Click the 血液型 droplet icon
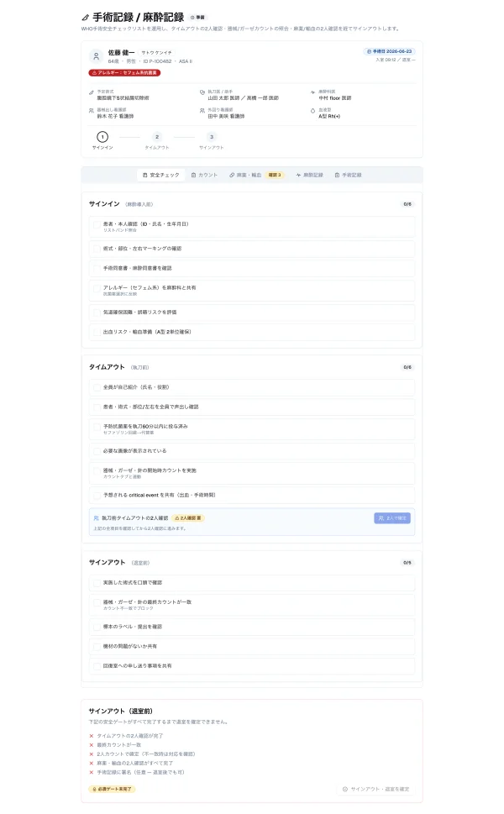 click(313, 111)
